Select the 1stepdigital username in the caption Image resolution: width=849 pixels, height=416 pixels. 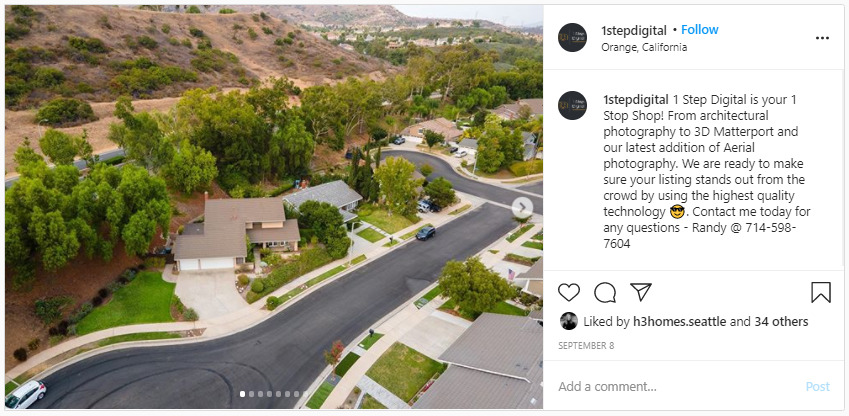click(x=636, y=100)
